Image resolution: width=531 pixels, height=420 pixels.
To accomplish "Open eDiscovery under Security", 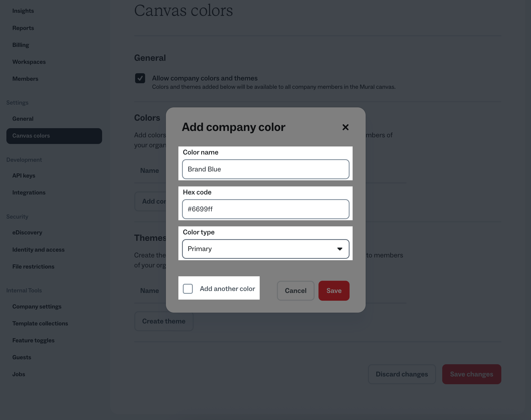I will coord(27,232).
